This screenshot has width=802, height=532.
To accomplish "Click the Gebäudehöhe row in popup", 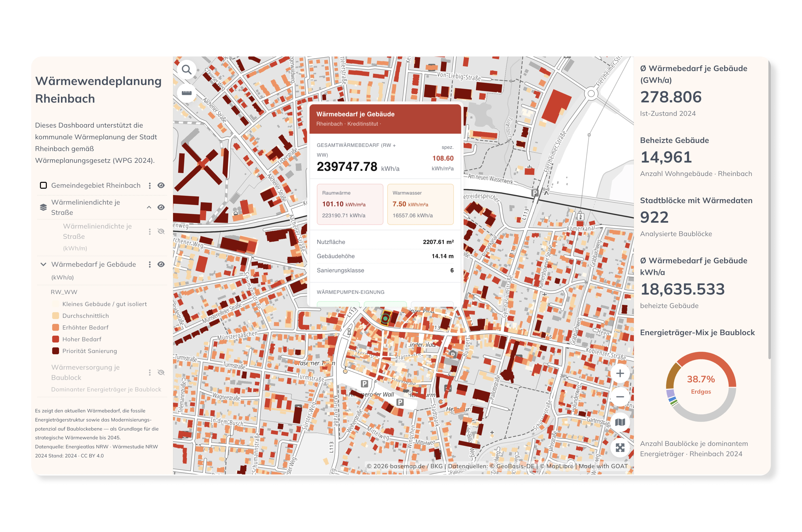I will click(385, 256).
